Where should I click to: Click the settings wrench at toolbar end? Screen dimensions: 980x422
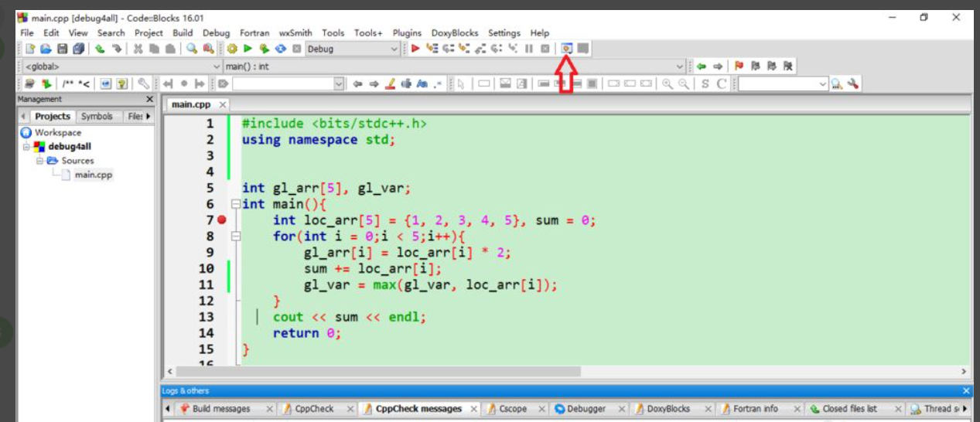pos(852,83)
